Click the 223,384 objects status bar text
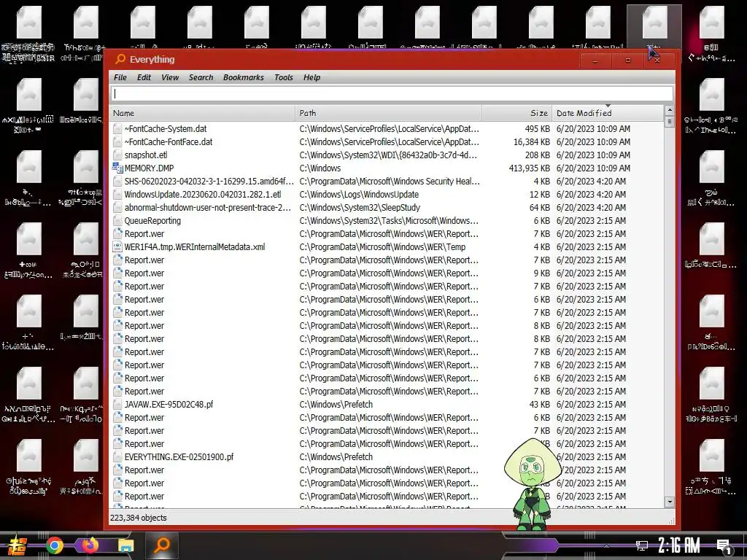 coord(139,518)
